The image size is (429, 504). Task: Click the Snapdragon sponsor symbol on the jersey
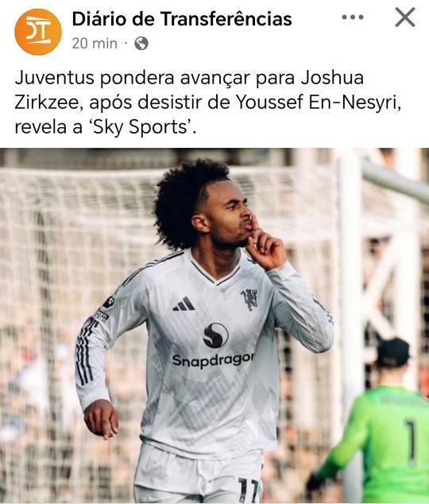tap(216, 335)
